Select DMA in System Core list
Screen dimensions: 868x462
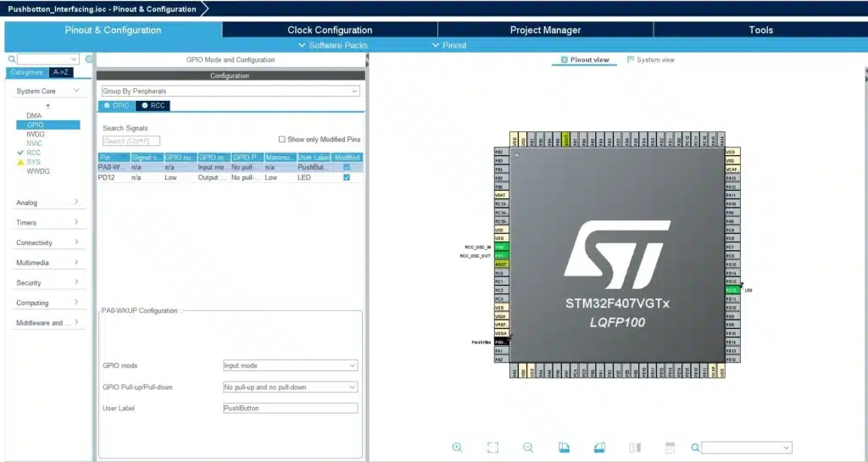coord(34,115)
